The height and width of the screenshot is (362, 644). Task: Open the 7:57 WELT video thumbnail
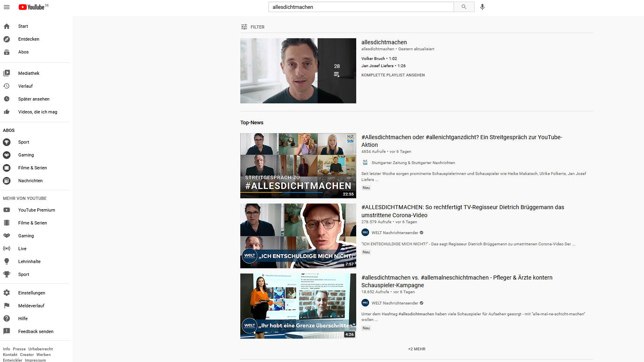click(298, 236)
